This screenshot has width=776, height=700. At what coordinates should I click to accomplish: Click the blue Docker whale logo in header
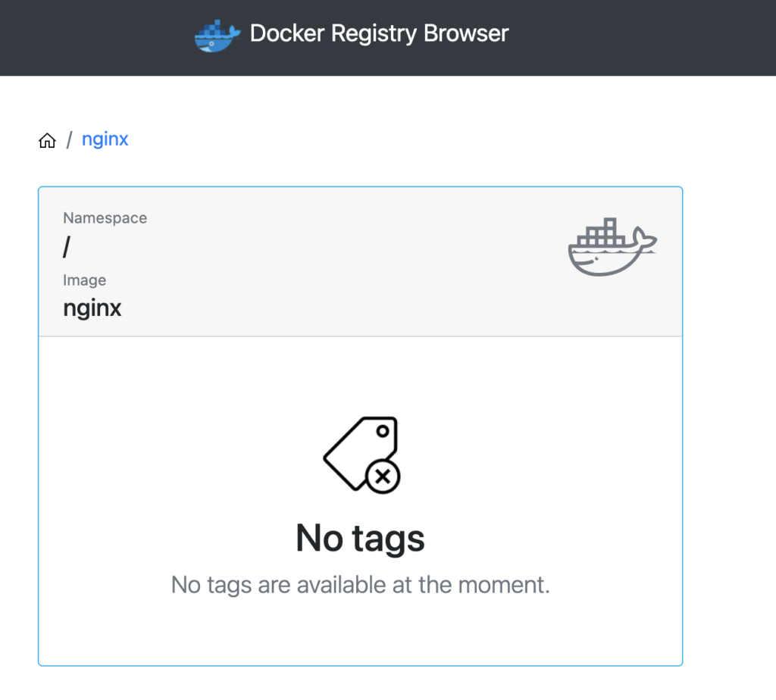coord(217,36)
